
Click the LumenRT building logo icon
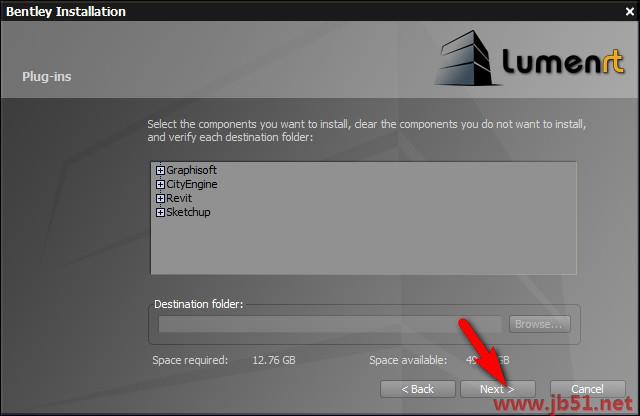464,58
